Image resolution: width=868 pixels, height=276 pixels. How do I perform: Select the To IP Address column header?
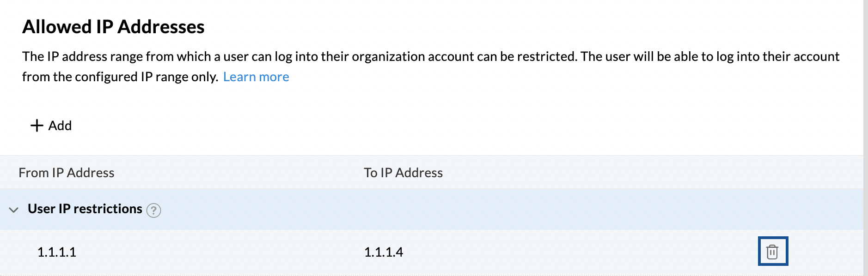point(403,172)
